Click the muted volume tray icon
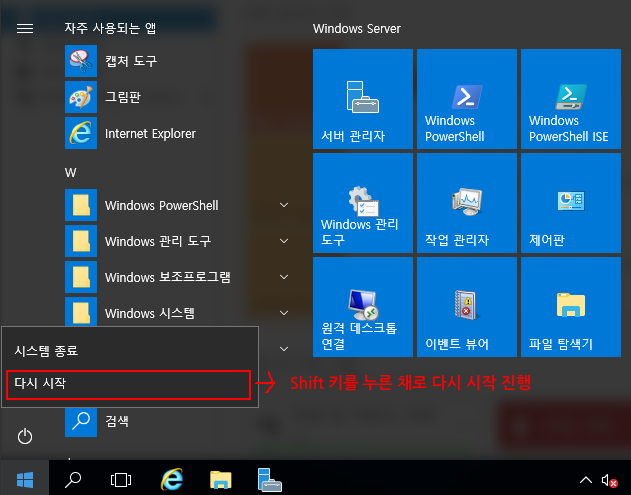The width and height of the screenshot is (631, 495). (x=609, y=480)
